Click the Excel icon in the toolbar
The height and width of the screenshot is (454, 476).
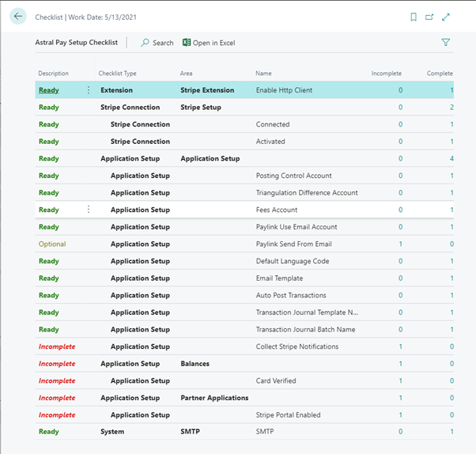(x=187, y=43)
